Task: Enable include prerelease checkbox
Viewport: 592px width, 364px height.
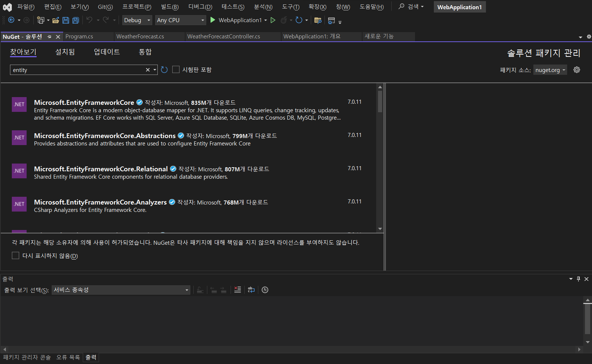Action: 176,69
